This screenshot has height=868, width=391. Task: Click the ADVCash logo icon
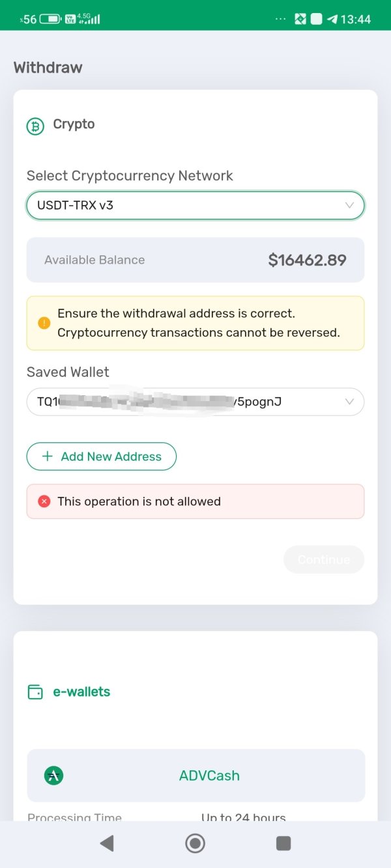pos(53,776)
